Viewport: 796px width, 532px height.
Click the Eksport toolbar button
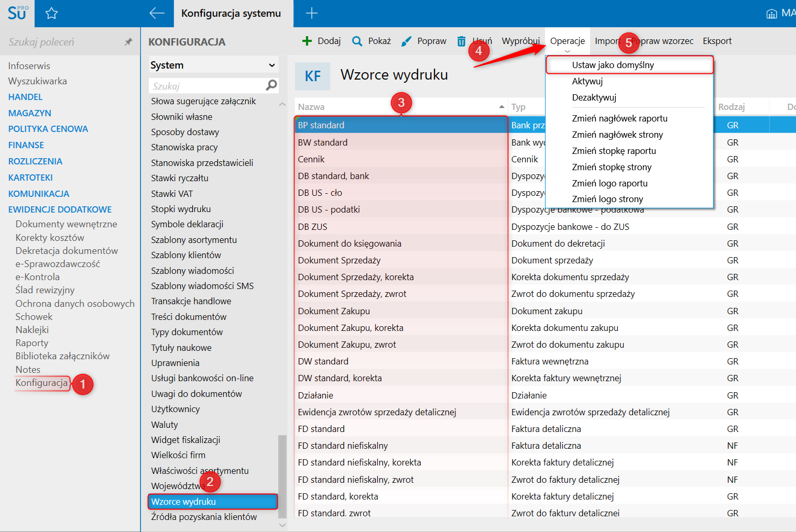[x=717, y=41]
